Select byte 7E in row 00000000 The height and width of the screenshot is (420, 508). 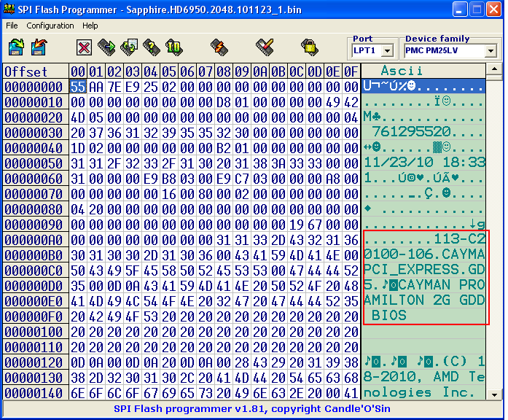(x=114, y=87)
